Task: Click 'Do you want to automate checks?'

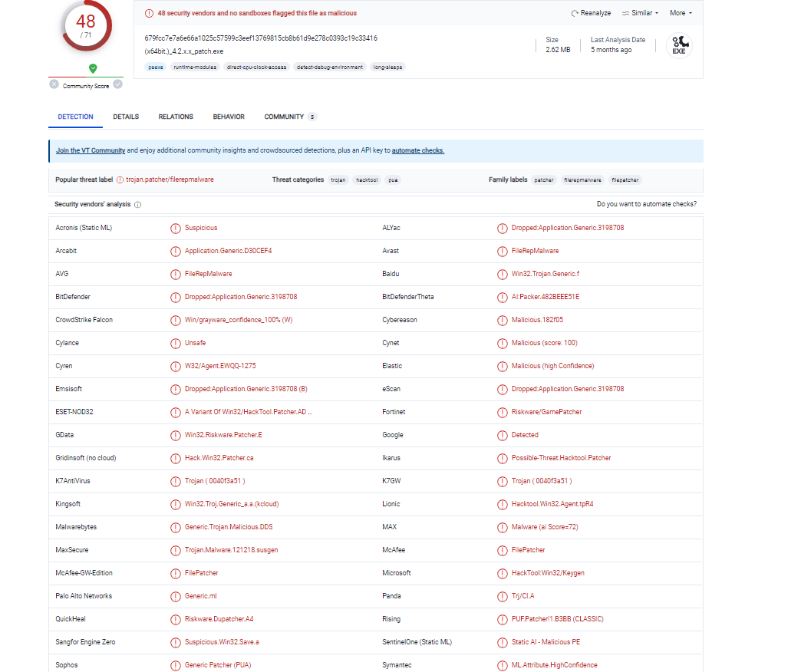Action: (x=646, y=204)
